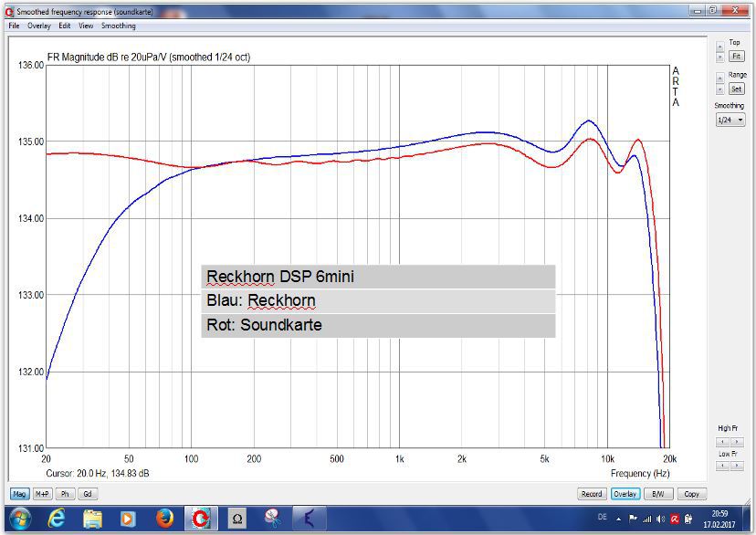Image resolution: width=756 pixels, height=535 pixels.
Task: Raise the Top value with the up arrow
Action: tap(719, 47)
